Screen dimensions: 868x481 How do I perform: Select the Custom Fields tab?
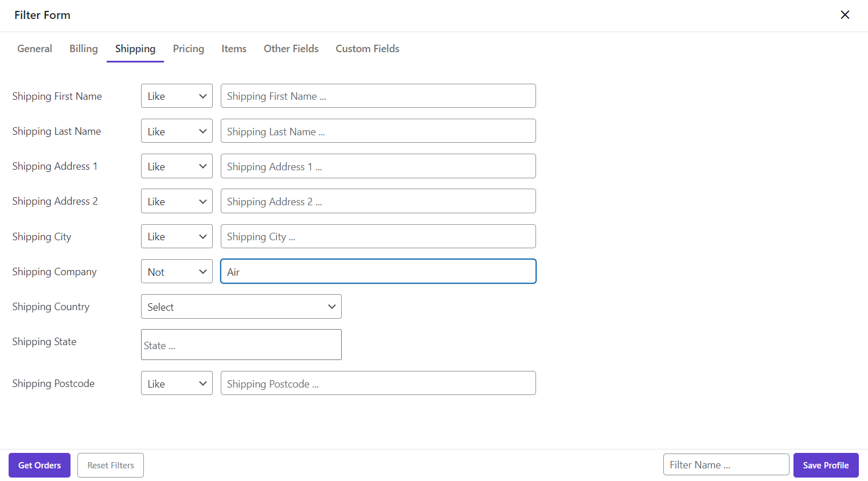pyautogui.click(x=367, y=49)
